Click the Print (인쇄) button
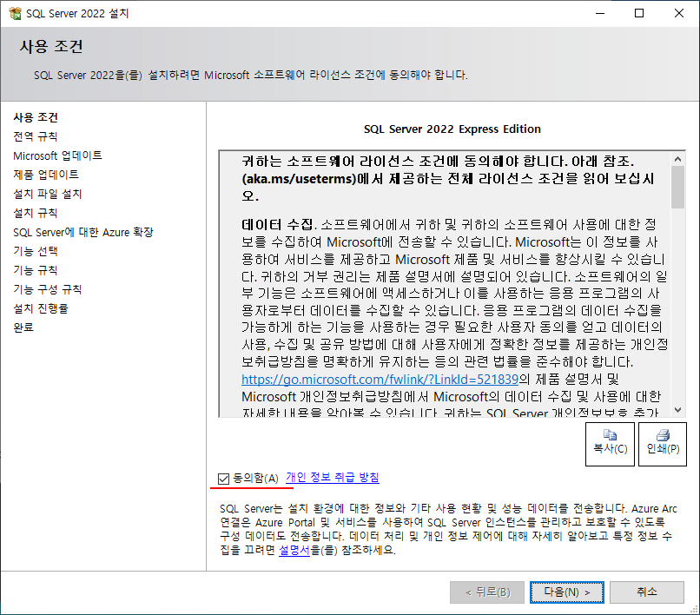The image size is (700, 615). pos(663,444)
